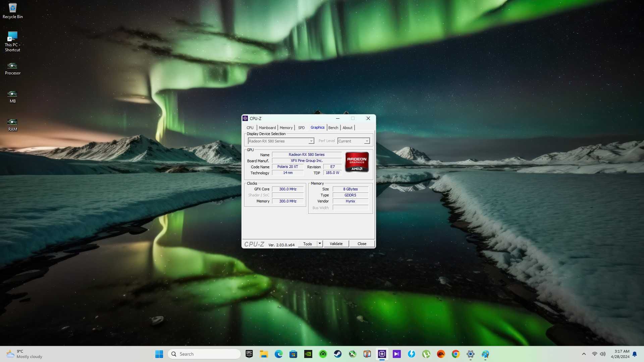This screenshot has width=644, height=362.
Task: Click 'Polaris 20 XT' code name value
Action: point(287,167)
